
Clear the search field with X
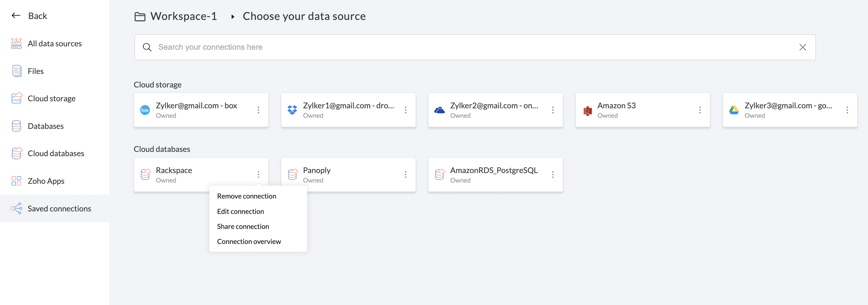(803, 47)
